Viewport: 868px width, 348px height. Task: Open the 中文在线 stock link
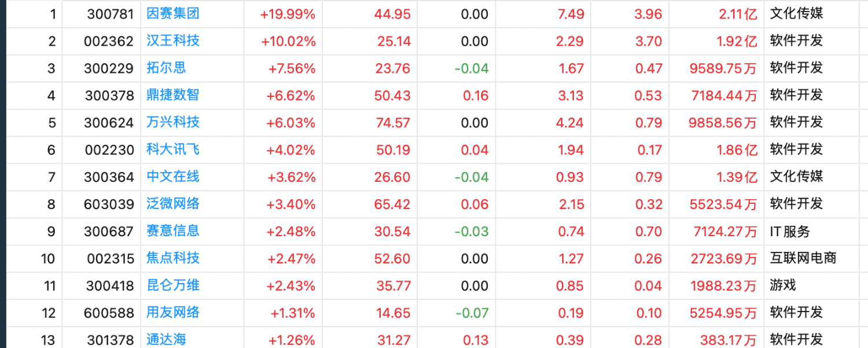(173, 177)
